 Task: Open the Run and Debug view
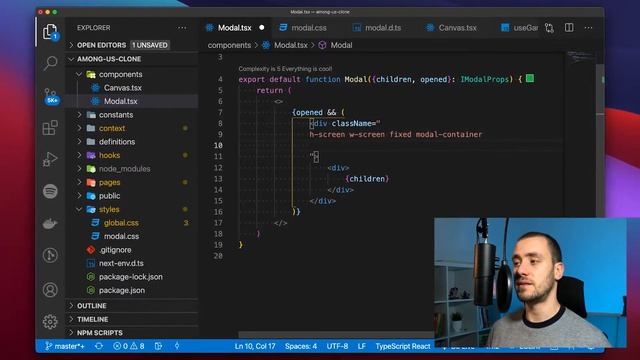pos(50,159)
